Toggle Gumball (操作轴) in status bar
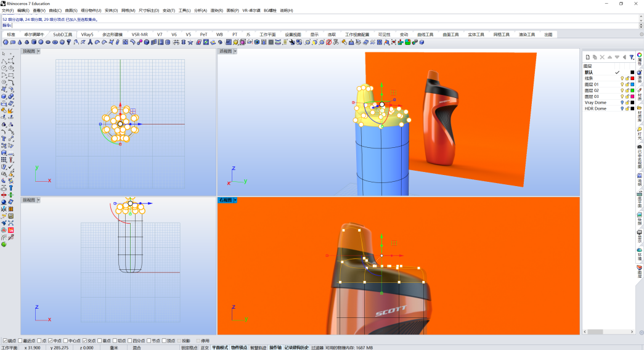 (275, 348)
